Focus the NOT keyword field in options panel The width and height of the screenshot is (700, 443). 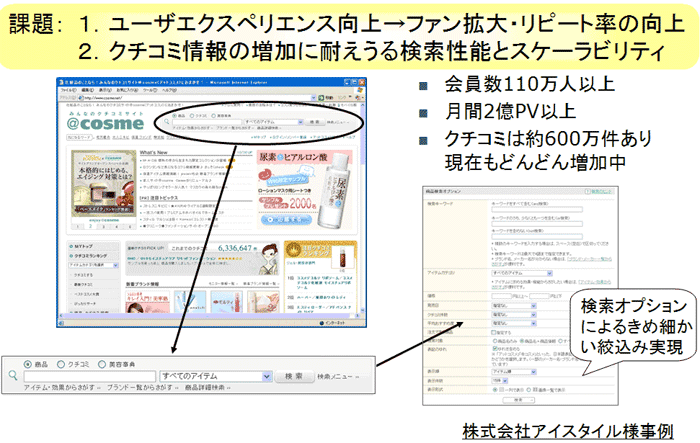pyautogui.click(x=537, y=236)
